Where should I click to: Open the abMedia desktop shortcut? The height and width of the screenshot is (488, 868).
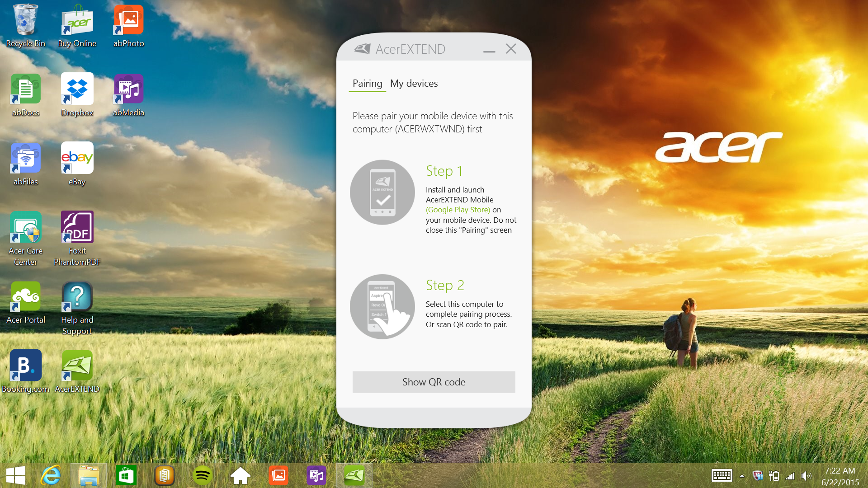[128, 90]
